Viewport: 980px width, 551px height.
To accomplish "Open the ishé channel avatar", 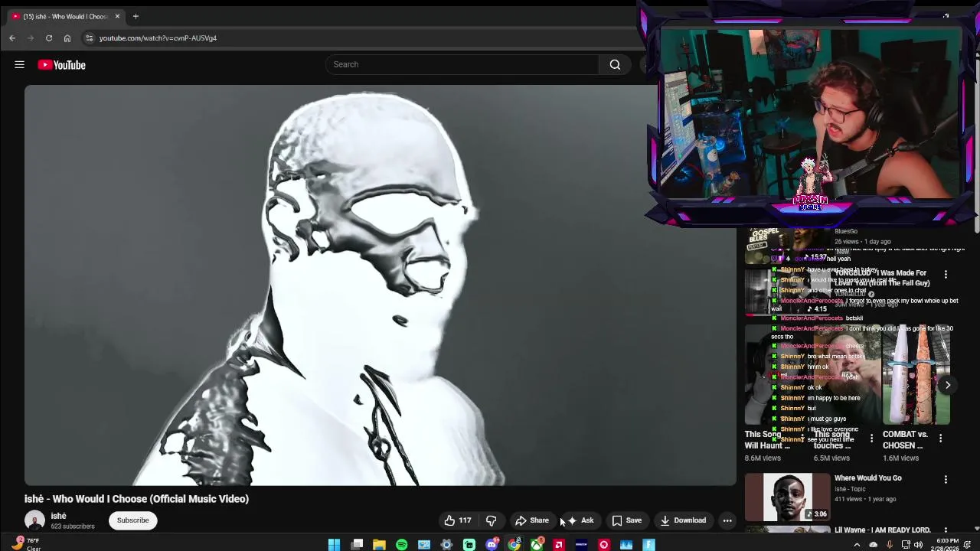I will [x=34, y=520].
